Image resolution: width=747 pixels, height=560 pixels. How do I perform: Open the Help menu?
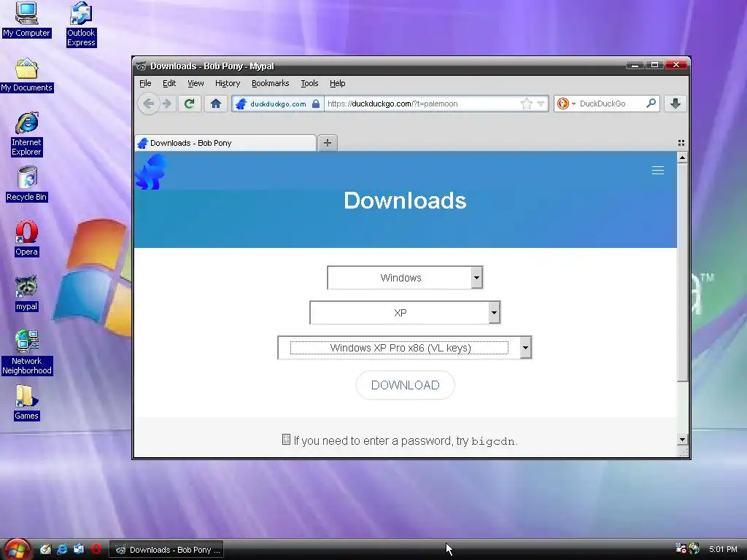pyautogui.click(x=337, y=83)
